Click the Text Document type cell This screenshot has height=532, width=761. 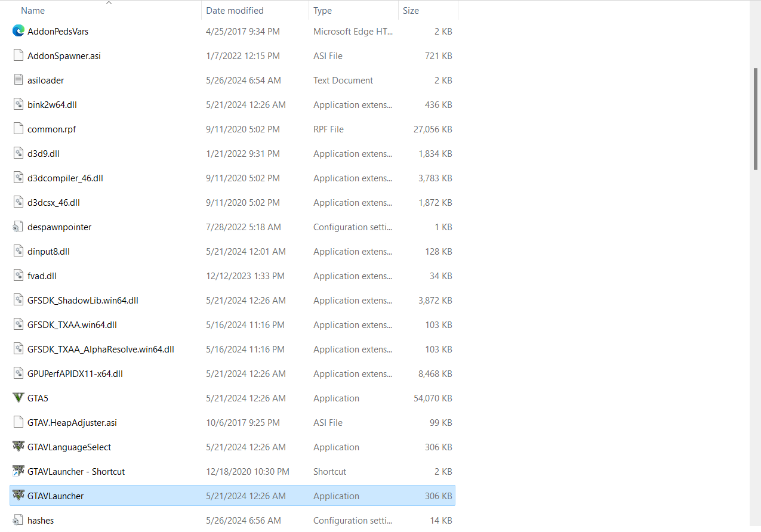(x=343, y=80)
